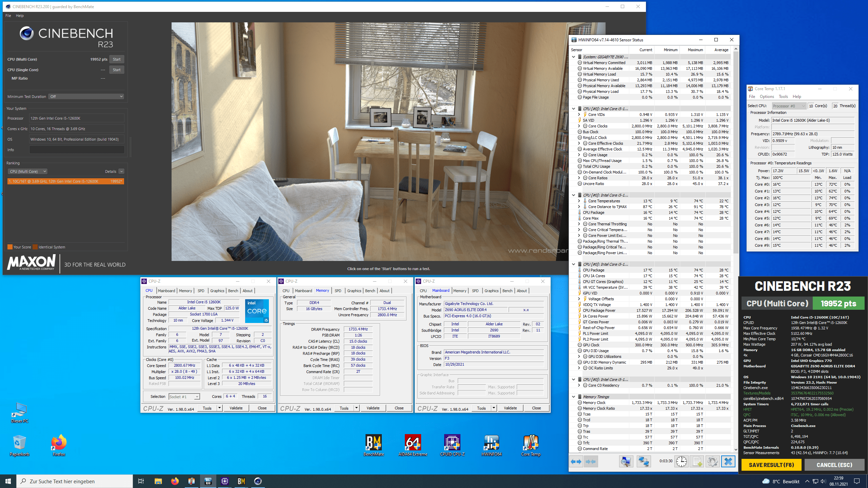Open the Minimum Test Duration dropdown
The width and height of the screenshot is (868, 488).
[x=86, y=97]
